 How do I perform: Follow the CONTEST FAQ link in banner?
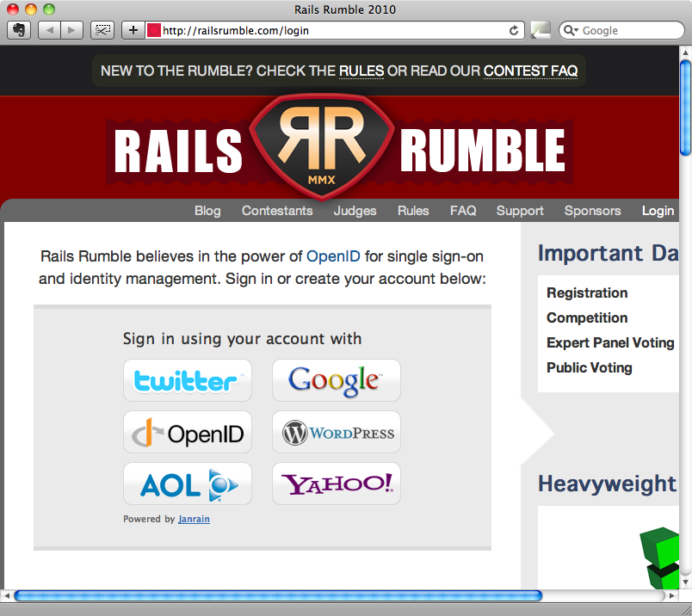[530, 71]
